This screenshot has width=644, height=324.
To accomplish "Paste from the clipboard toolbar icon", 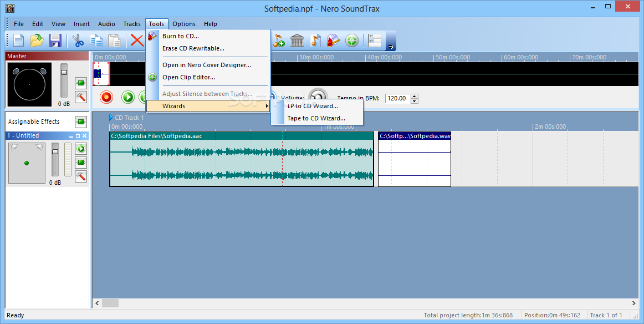I will pos(114,40).
